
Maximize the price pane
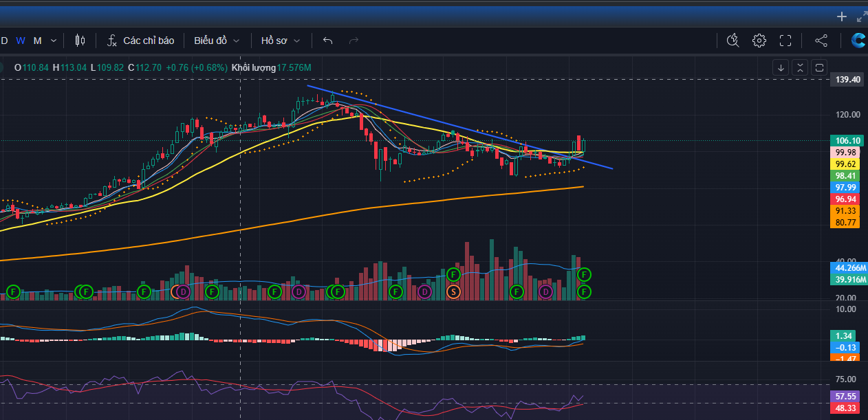tap(819, 67)
